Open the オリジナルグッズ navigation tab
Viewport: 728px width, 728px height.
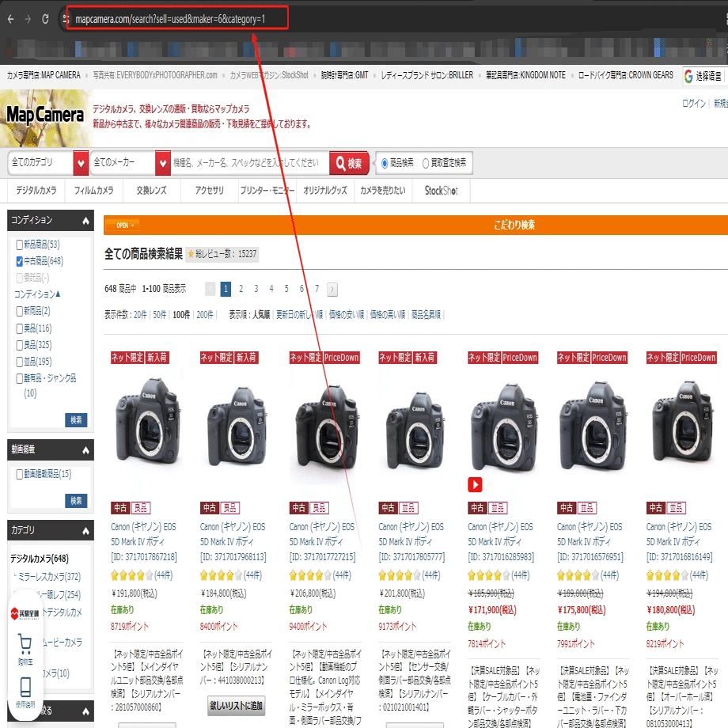tap(325, 191)
